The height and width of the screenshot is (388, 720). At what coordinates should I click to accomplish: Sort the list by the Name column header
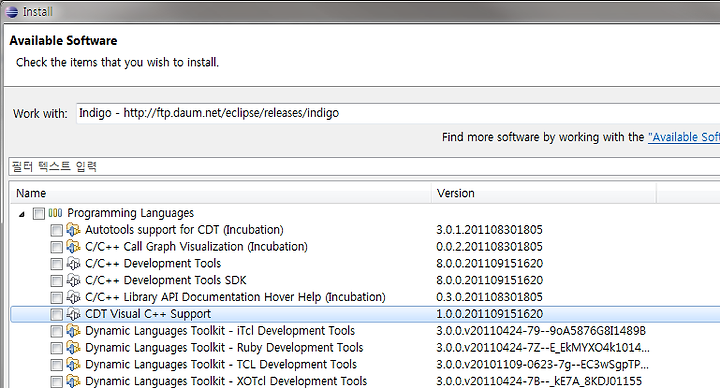[x=221, y=193]
